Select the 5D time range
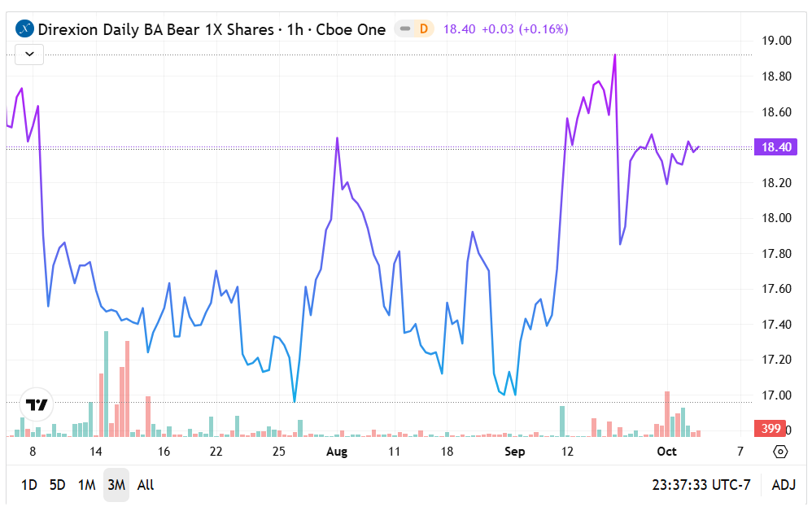 (57, 485)
